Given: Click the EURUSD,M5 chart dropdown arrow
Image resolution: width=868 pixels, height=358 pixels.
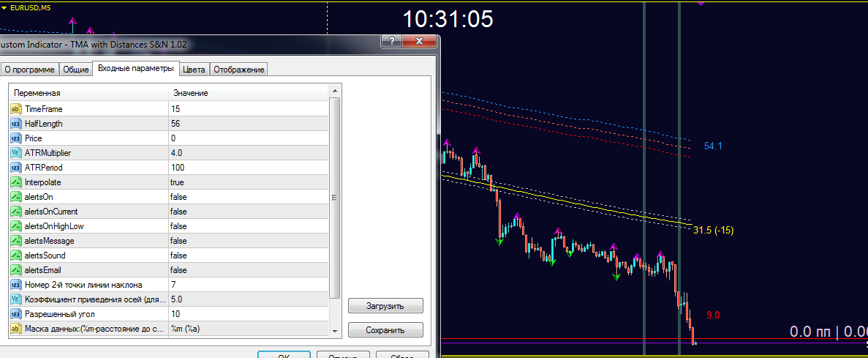Looking at the screenshot, I should (x=4, y=7).
